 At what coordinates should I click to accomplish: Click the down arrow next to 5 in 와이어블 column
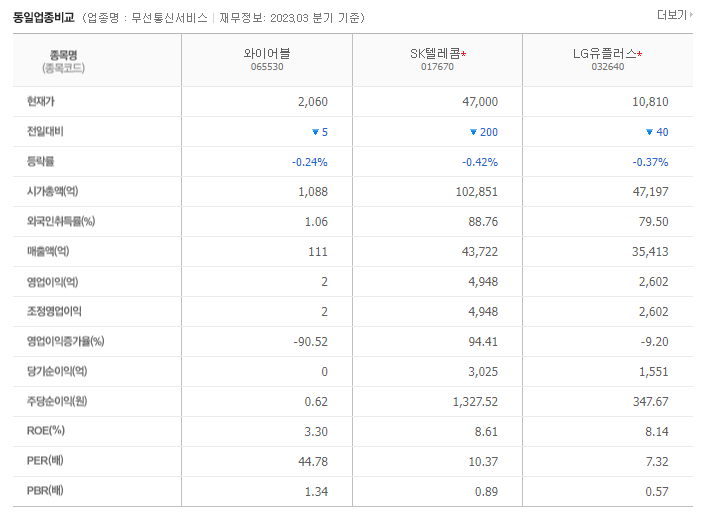point(315,132)
